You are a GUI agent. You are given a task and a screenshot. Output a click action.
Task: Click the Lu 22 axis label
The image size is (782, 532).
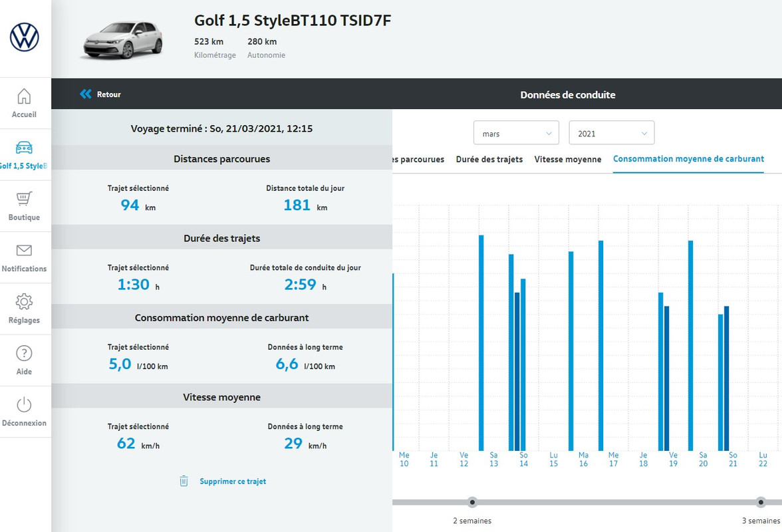763,460
